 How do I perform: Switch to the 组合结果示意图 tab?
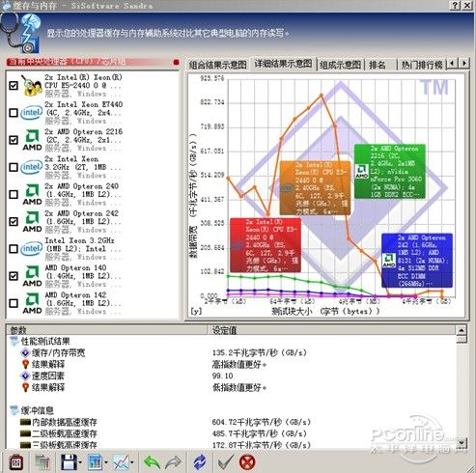(x=218, y=65)
